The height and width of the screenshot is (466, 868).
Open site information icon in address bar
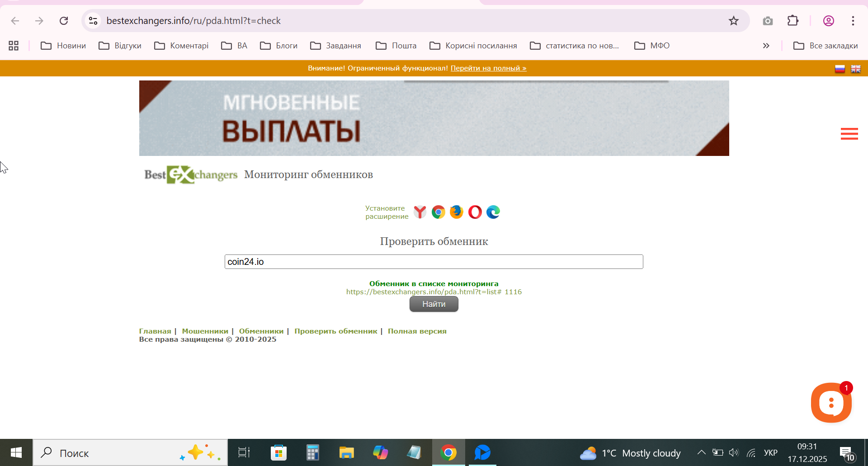tap(93, 21)
